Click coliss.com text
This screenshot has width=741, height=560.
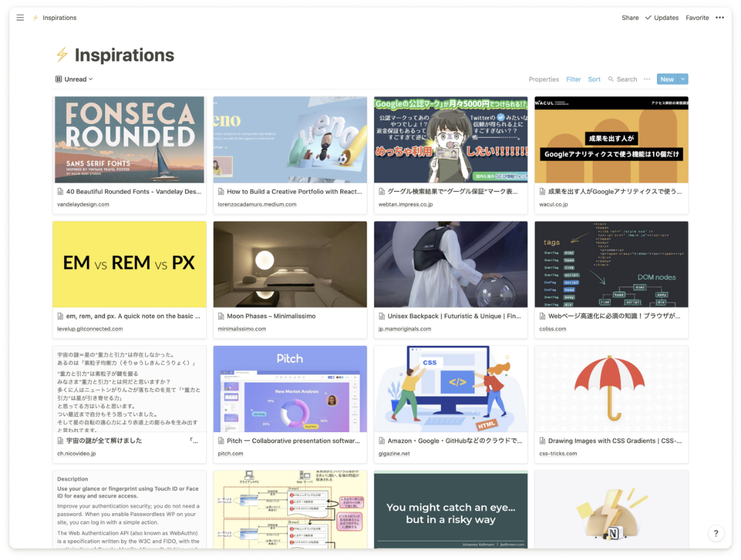pyautogui.click(x=553, y=329)
